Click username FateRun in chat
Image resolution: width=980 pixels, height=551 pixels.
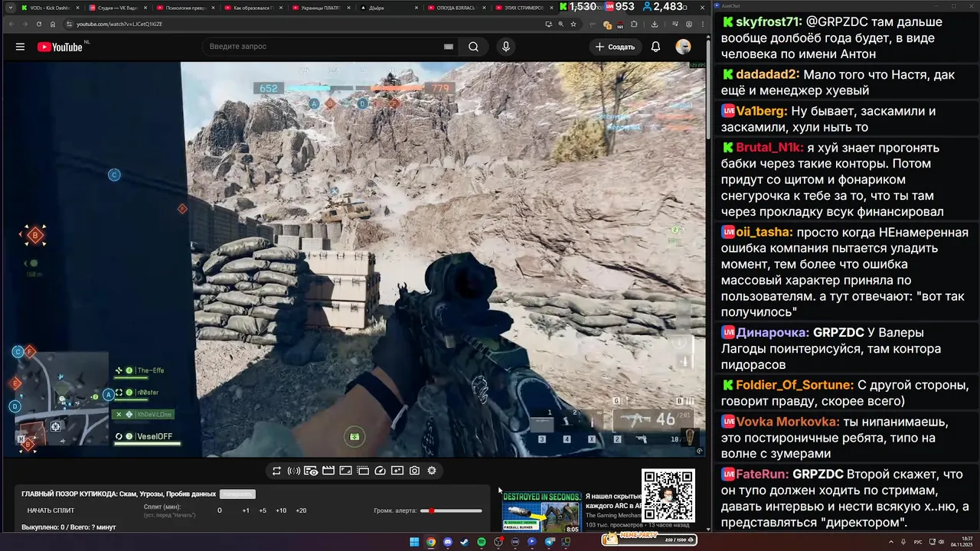tap(763, 474)
